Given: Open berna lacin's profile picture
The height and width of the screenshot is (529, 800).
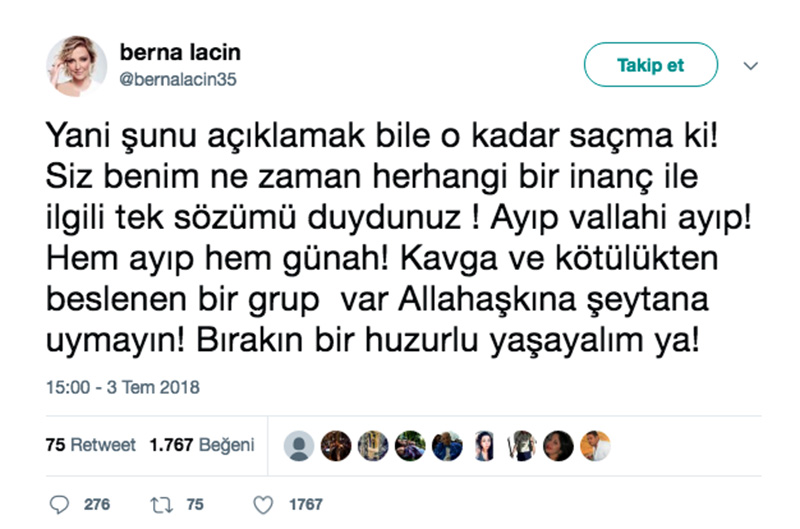Looking at the screenshot, I should [x=77, y=67].
